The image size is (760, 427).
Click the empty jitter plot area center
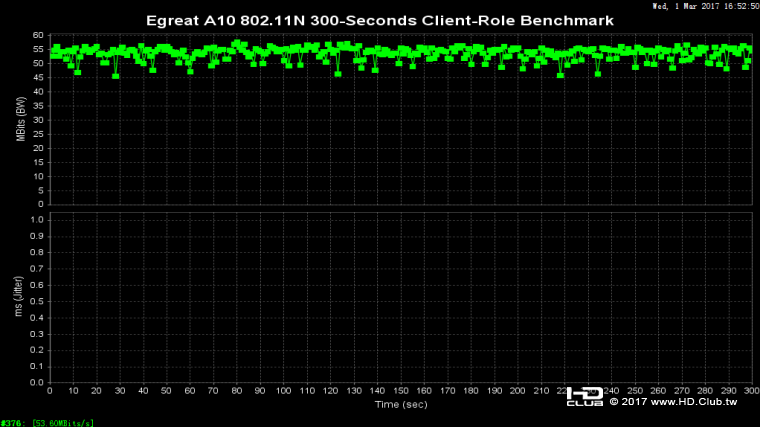coord(400,296)
